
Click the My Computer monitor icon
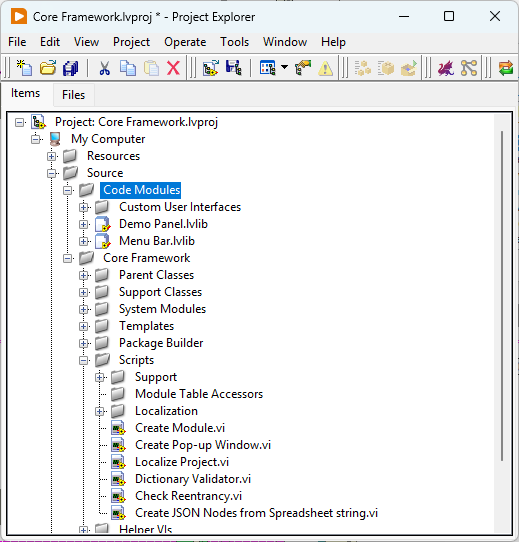pos(55,139)
